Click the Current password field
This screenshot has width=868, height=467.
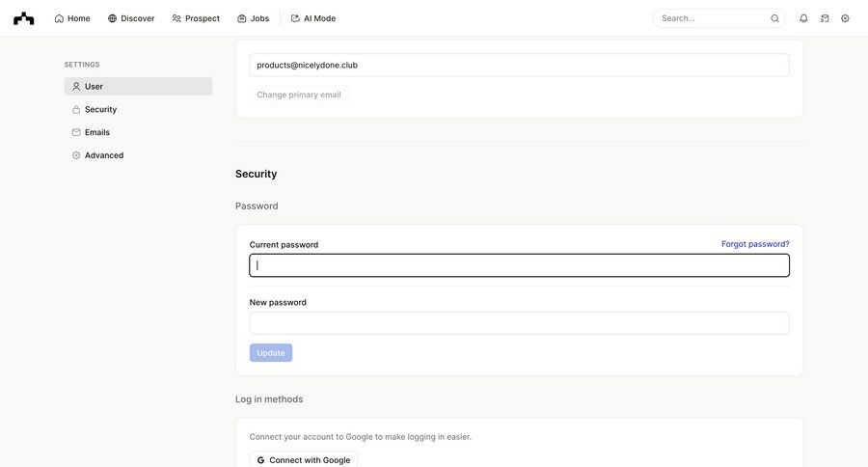pyautogui.click(x=519, y=265)
